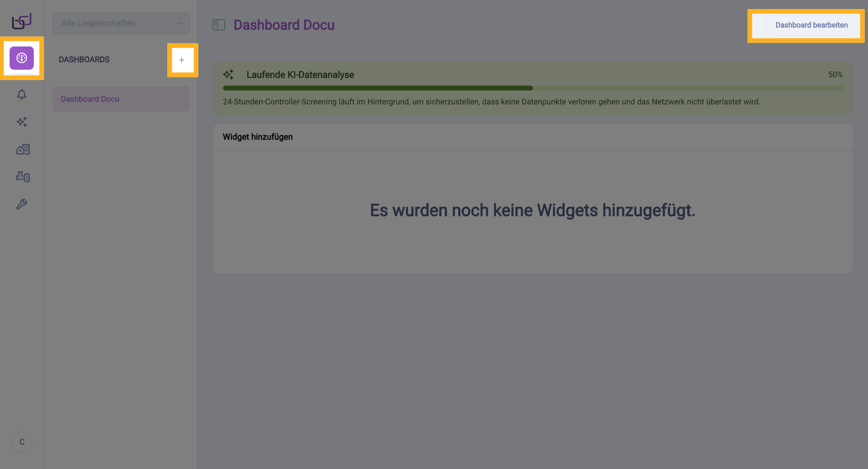The width and height of the screenshot is (868, 469).
Task: Click the sidebar collapse icon beside Dashboard Docu
Action: (219, 25)
